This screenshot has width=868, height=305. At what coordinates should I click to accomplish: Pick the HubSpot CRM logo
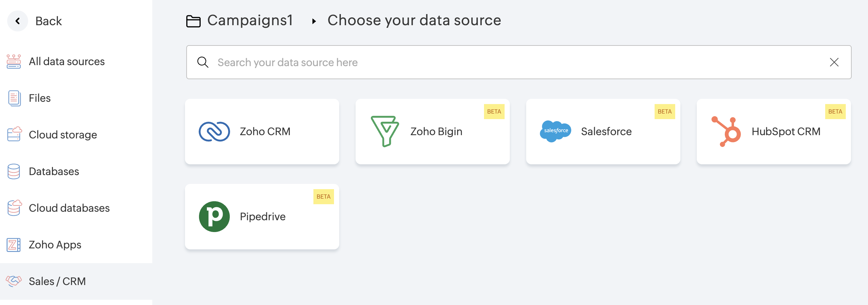pyautogui.click(x=726, y=132)
